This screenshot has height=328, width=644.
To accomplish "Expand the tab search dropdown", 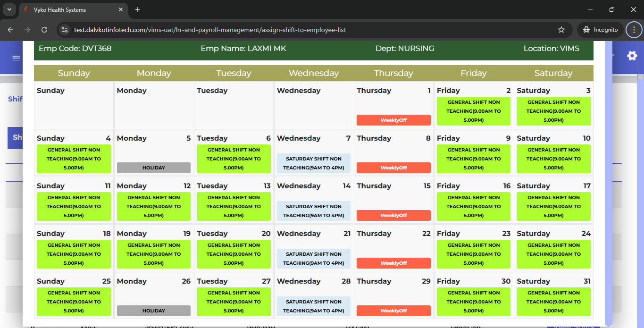I will (9, 9).
